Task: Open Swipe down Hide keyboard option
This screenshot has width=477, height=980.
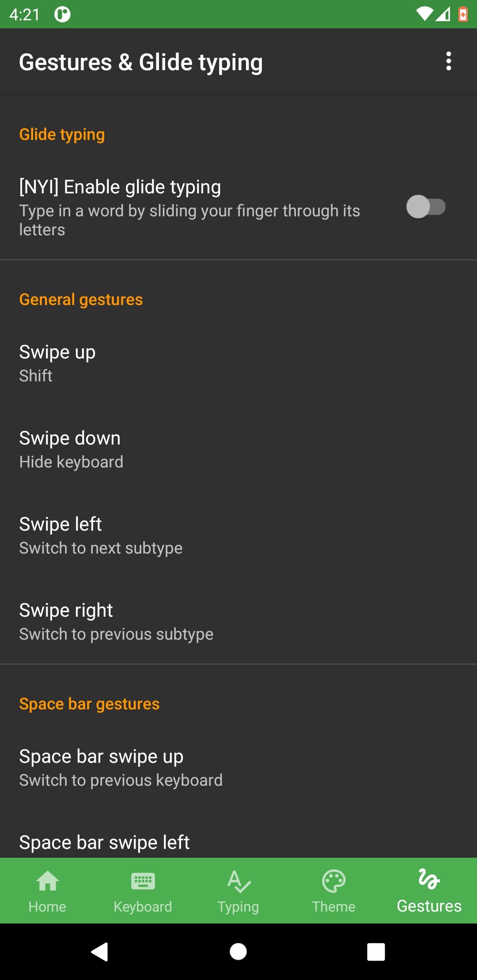Action: point(238,450)
